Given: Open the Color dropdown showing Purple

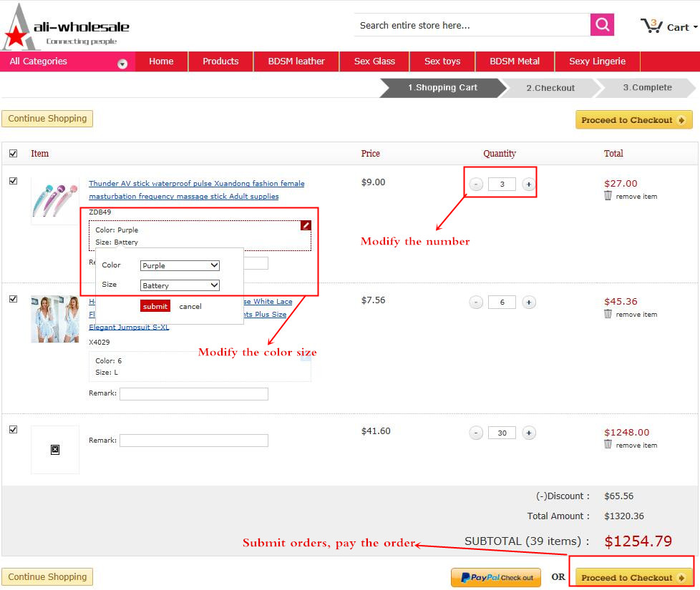Looking at the screenshot, I should click(x=180, y=265).
